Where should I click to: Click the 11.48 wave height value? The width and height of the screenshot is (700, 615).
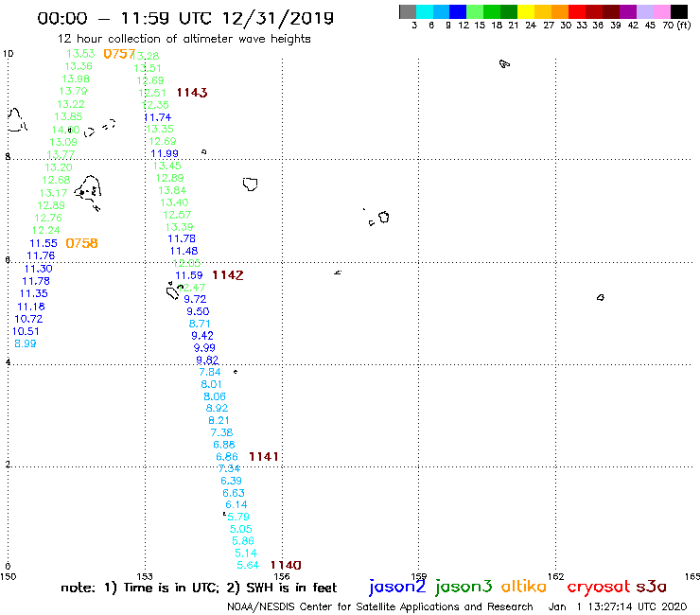[184, 251]
